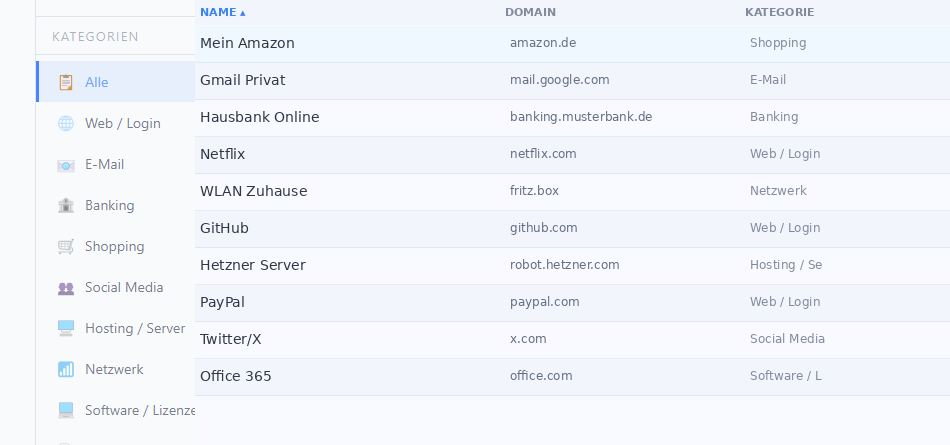The image size is (950, 445).
Task: Sort the list by the Name column
Action: click(x=222, y=12)
